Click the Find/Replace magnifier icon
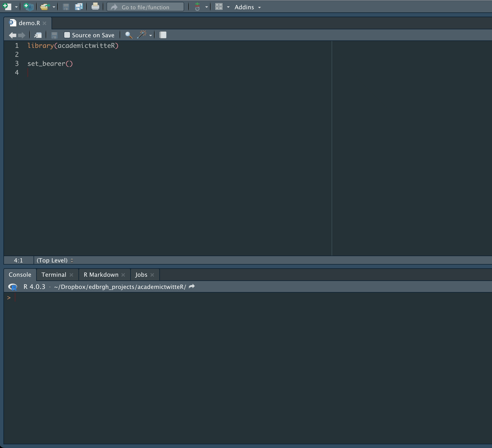This screenshot has width=492, height=448. (x=129, y=35)
